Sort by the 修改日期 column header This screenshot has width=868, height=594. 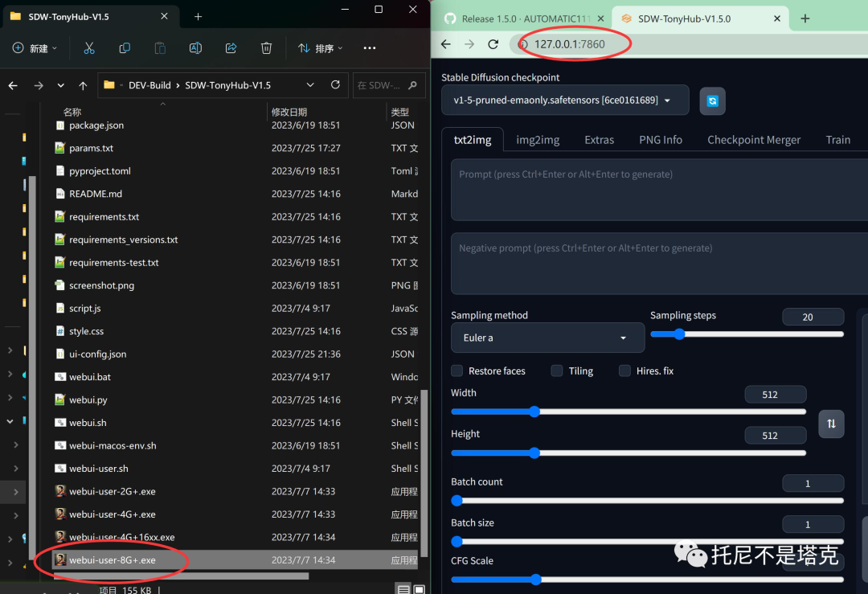[x=289, y=112]
